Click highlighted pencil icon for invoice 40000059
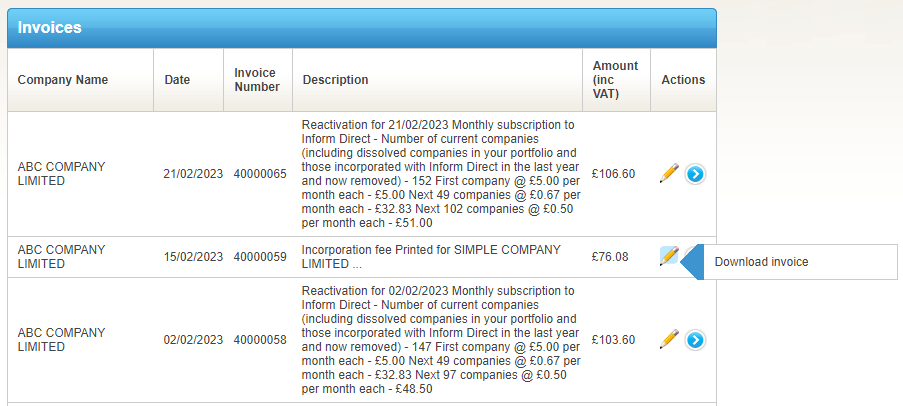Image resolution: width=903 pixels, height=406 pixels. (x=669, y=256)
